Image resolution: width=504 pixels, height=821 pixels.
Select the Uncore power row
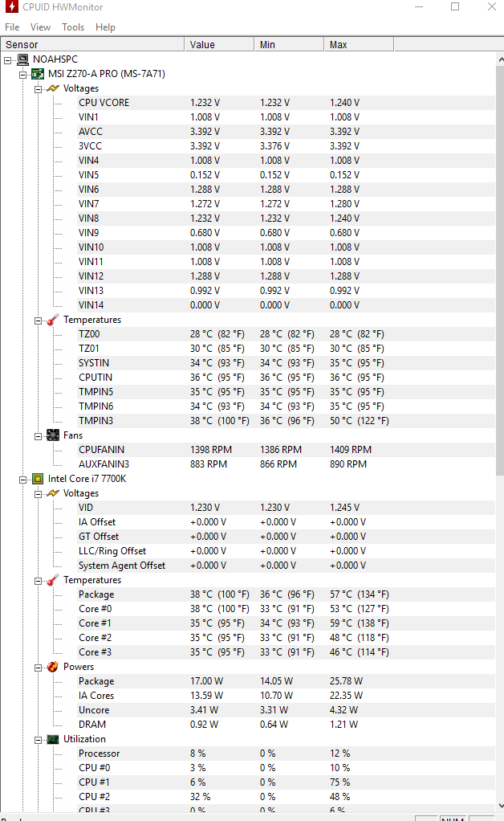point(286,710)
